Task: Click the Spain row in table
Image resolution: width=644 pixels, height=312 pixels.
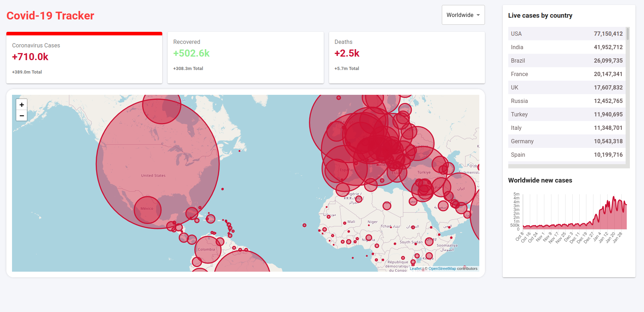Action: [567, 155]
